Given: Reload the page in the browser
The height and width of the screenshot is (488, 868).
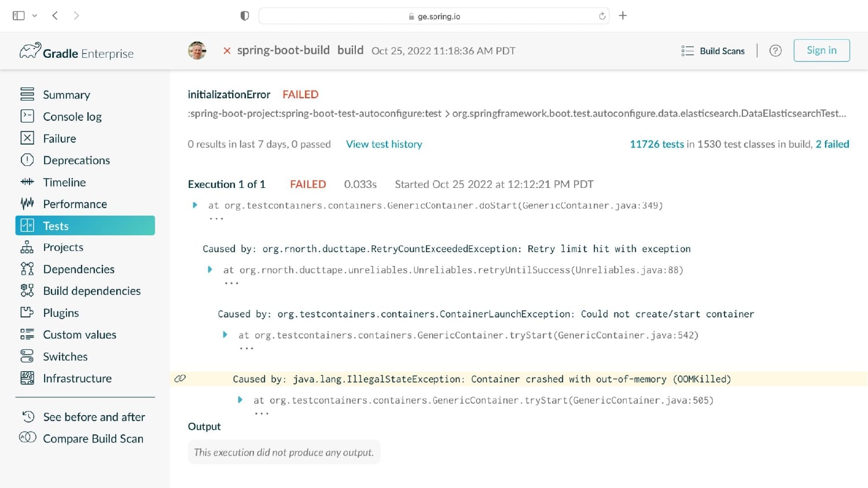Looking at the screenshot, I should click(602, 16).
